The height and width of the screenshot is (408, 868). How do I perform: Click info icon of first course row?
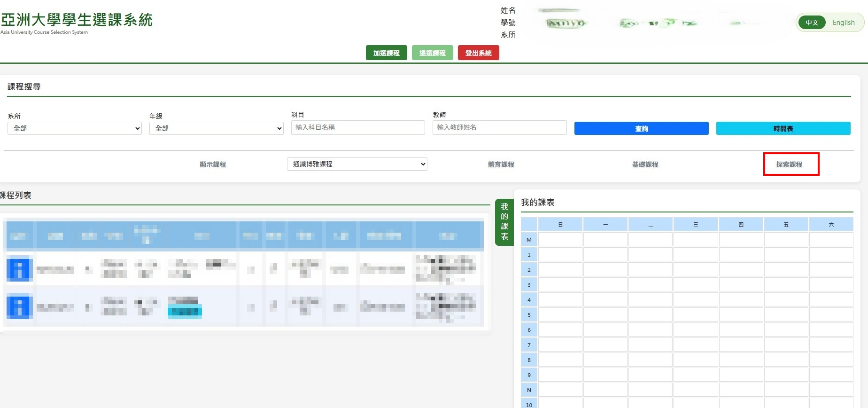coord(19,269)
